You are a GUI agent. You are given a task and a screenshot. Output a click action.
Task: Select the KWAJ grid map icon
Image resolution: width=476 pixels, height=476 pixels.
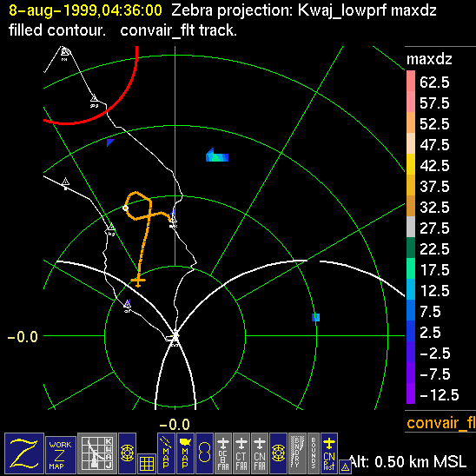[97, 453]
